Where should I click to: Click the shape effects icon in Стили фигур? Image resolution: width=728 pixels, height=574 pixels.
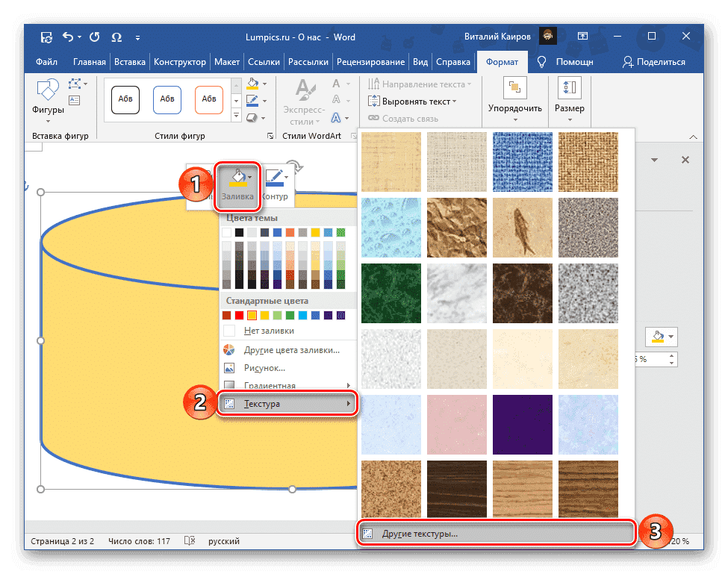coord(252,117)
